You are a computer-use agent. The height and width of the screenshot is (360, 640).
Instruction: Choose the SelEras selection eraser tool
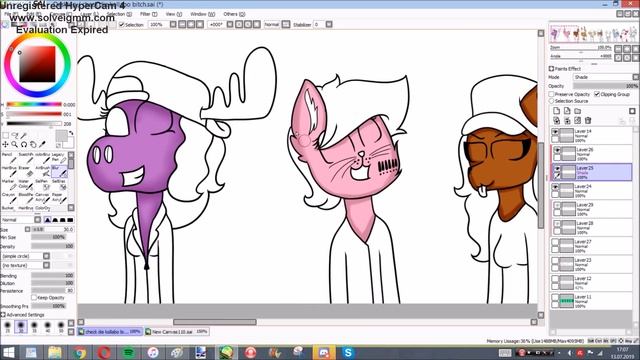click(59, 184)
